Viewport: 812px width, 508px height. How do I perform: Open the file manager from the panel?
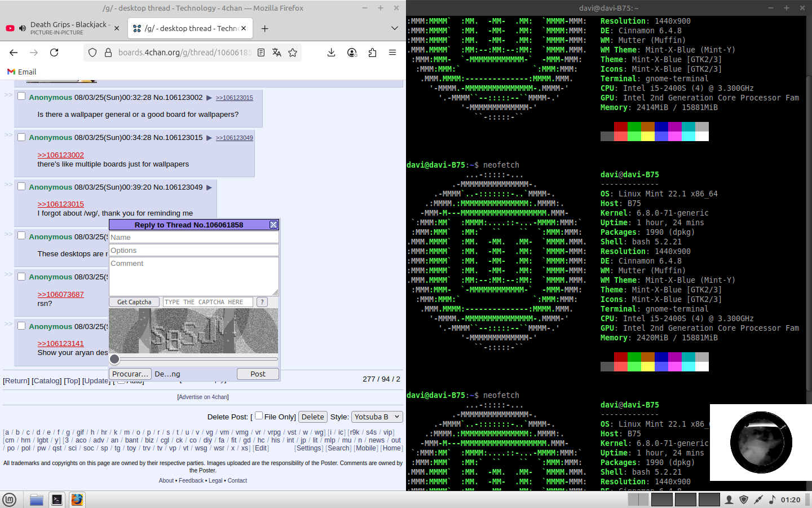click(37, 500)
